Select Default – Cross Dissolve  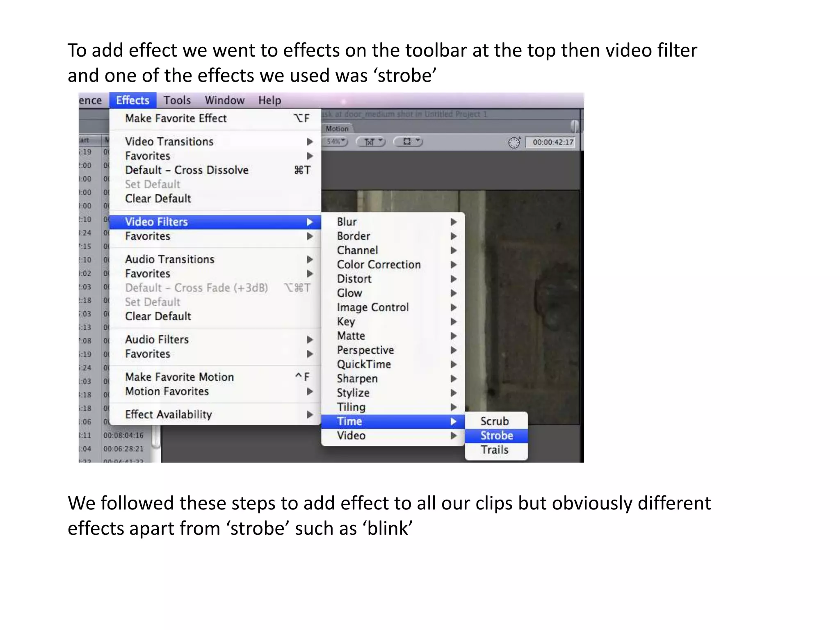[x=215, y=170]
